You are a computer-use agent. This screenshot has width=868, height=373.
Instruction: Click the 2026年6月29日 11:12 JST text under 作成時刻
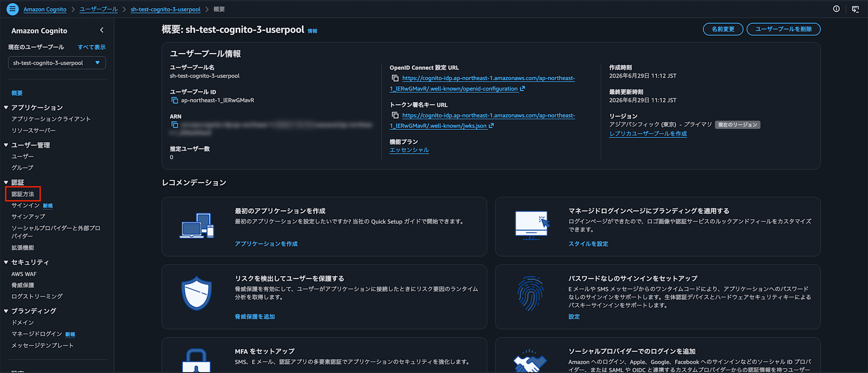(x=643, y=76)
